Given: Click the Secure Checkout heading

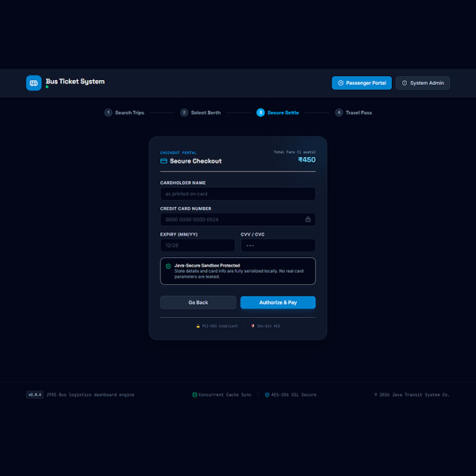Looking at the screenshot, I should click(x=196, y=161).
